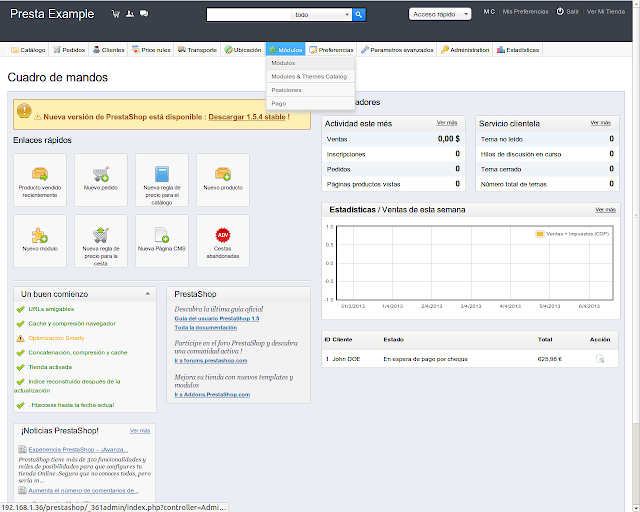Open Toda la documentación link
The image size is (640, 512).
(206, 327)
